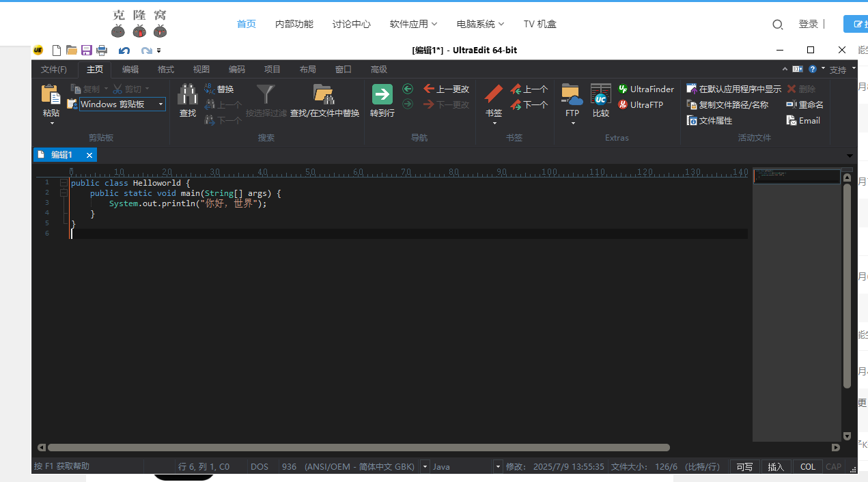868x482 pixels.
Task: Launch the UltraCompare 比较 icon
Action: point(601,94)
